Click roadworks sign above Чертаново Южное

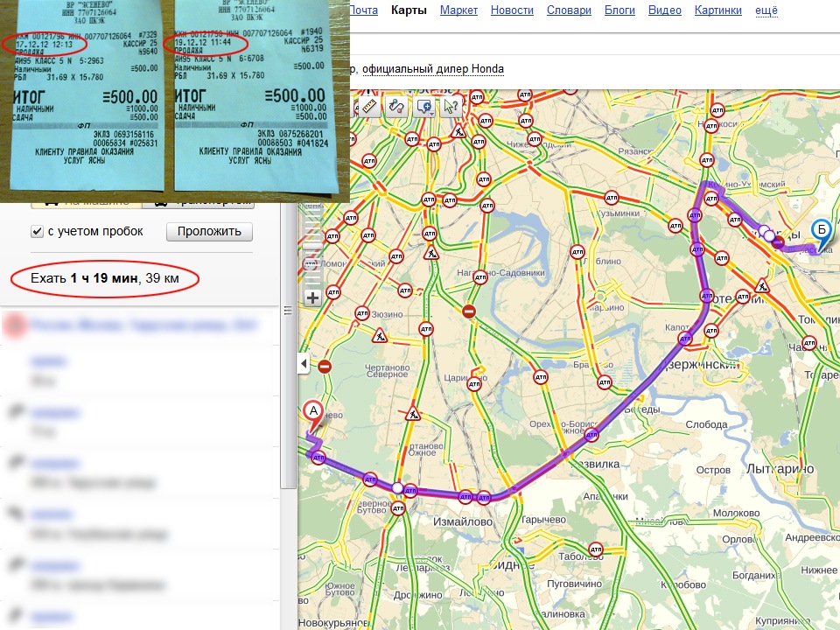(x=412, y=414)
